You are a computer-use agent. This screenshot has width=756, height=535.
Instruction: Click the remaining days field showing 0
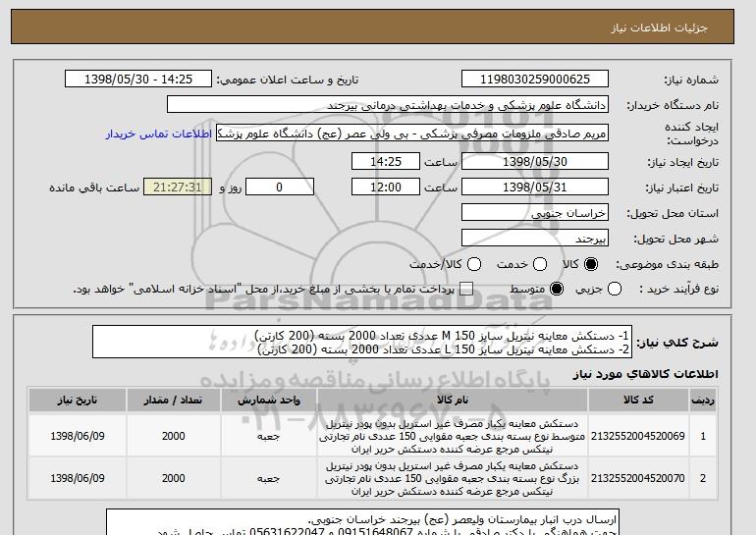pos(280,187)
